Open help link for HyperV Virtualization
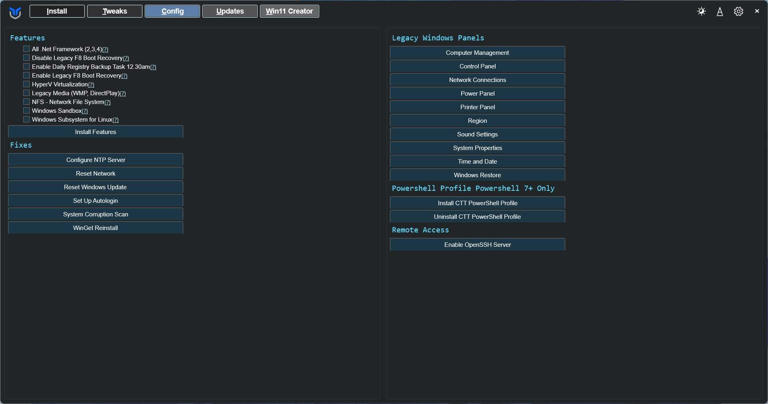Viewport: 768px width, 404px height. [x=91, y=85]
